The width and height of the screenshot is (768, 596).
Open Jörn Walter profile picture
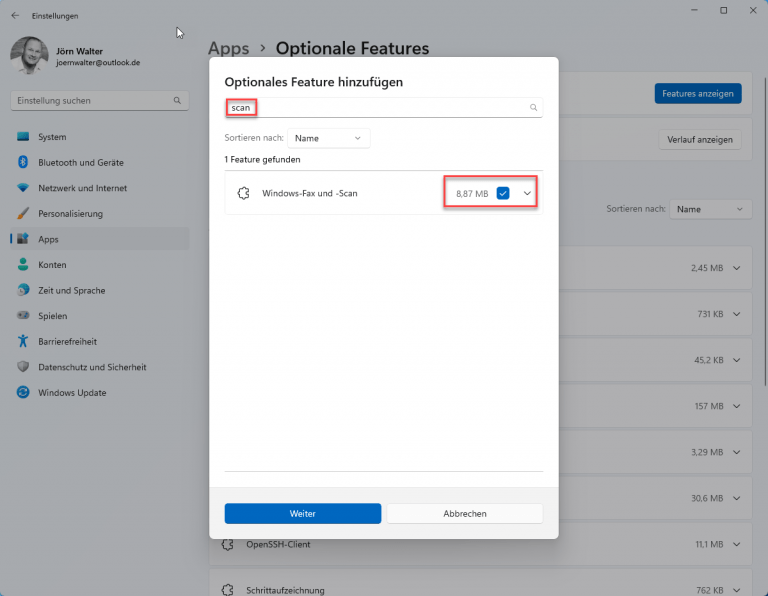[x=29, y=55]
